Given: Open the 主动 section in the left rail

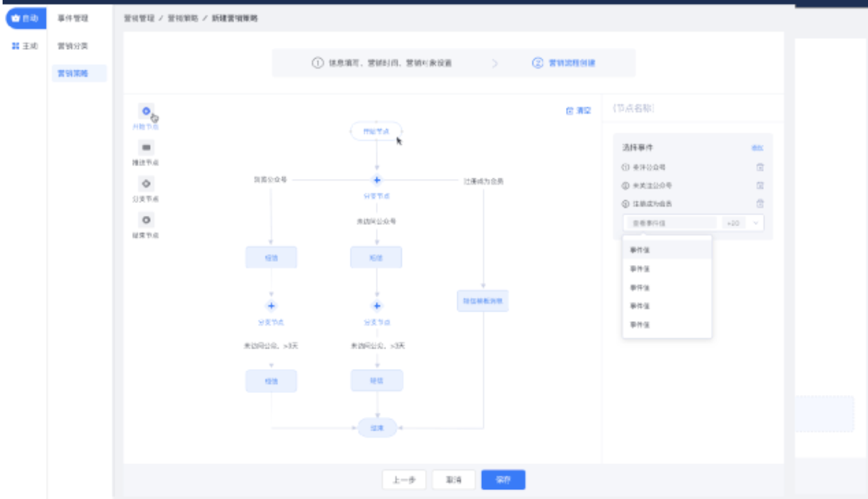Looking at the screenshot, I should tap(26, 47).
